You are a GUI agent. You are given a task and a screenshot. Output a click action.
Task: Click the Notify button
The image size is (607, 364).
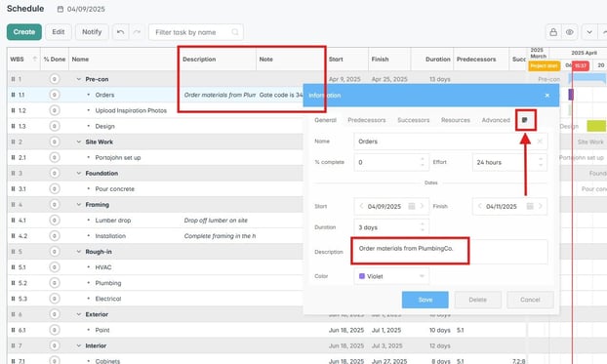tap(92, 32)
